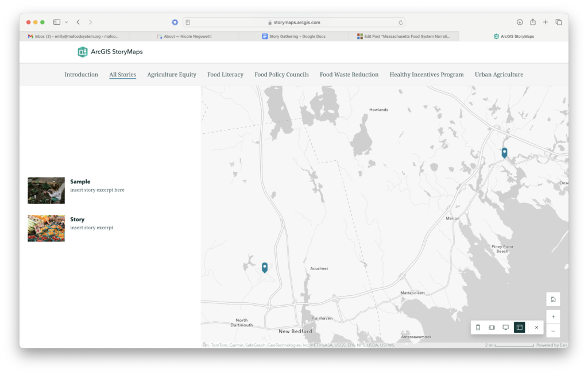Click the storymaps.arcgis.com address field
This screenshot has width=588, height=374.
(295, 22)
